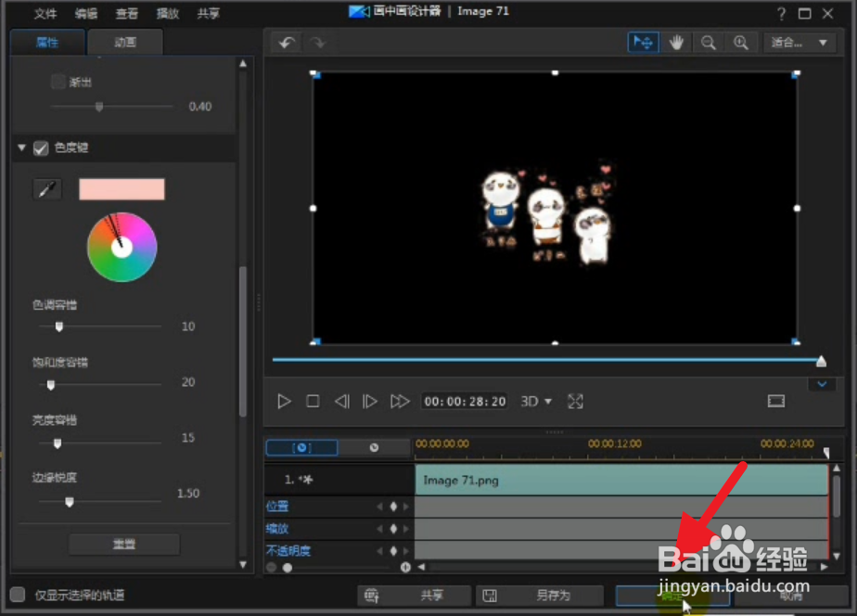The height and width of the screenshot is (616, 857).
Task: Click the 色调容错 slider handle
Action: (59, 327)
